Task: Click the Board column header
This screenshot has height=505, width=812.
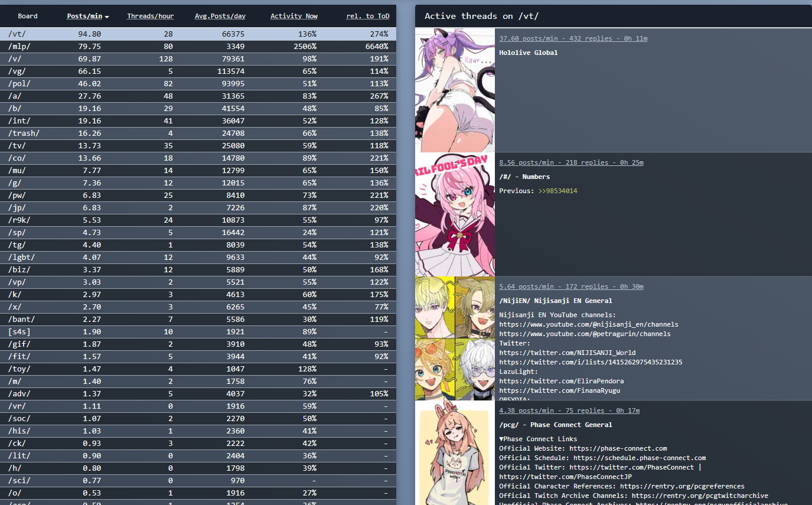Action: [28, 16]
